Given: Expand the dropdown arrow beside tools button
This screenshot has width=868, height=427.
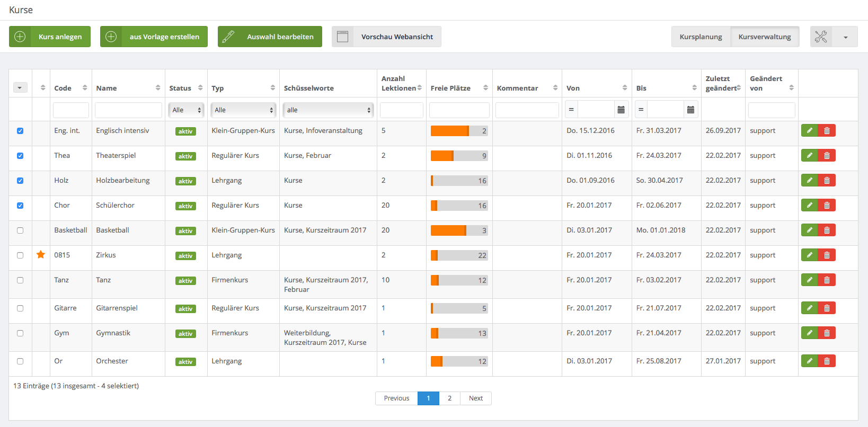Looking at the screenshot, I should 846,37.
